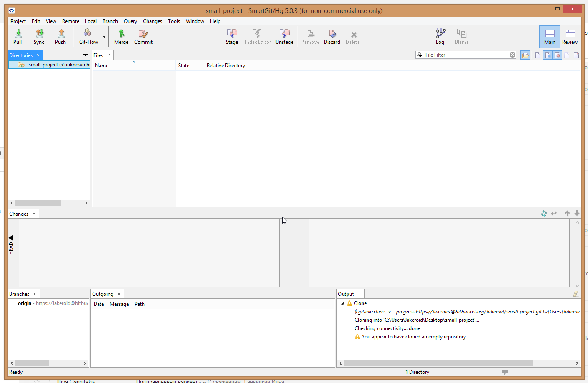
Task: Select the origin remote entry
Action: [53, 303]
